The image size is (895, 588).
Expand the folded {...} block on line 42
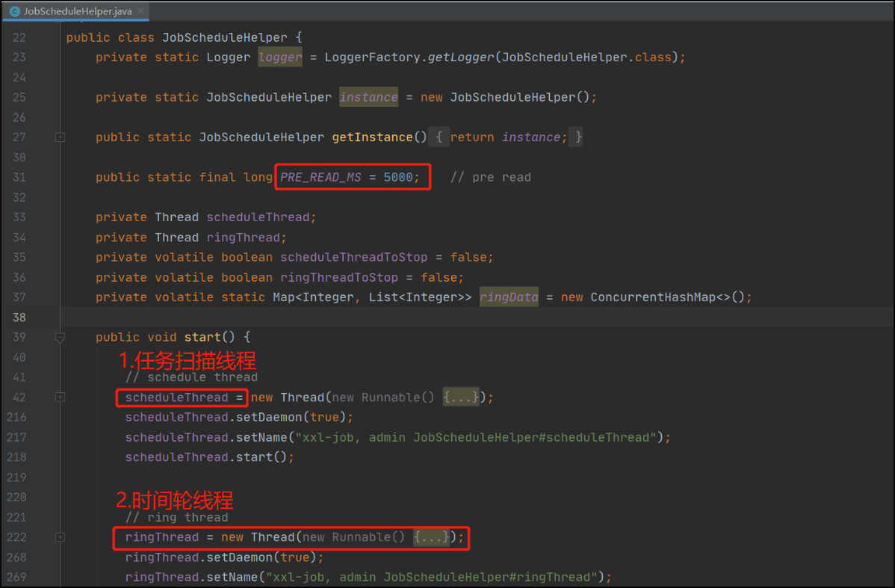461,397
